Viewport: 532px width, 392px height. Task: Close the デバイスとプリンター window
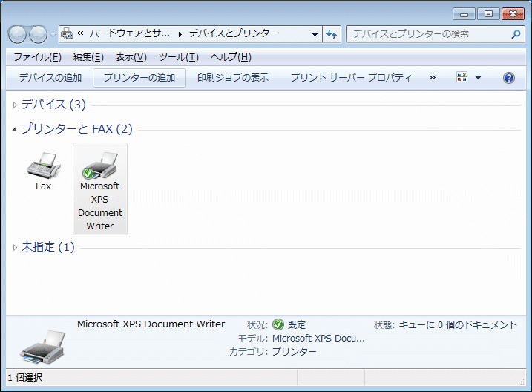[x=513, y=14]
